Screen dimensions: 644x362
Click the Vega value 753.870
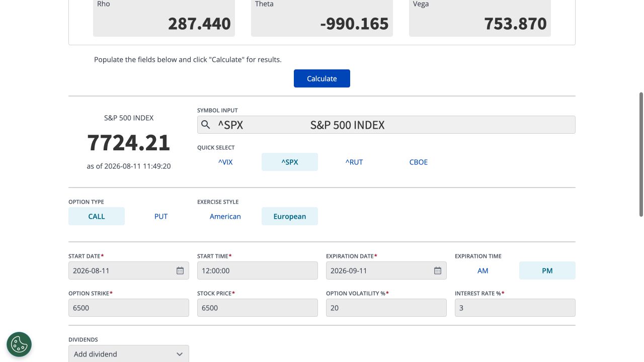515,24
